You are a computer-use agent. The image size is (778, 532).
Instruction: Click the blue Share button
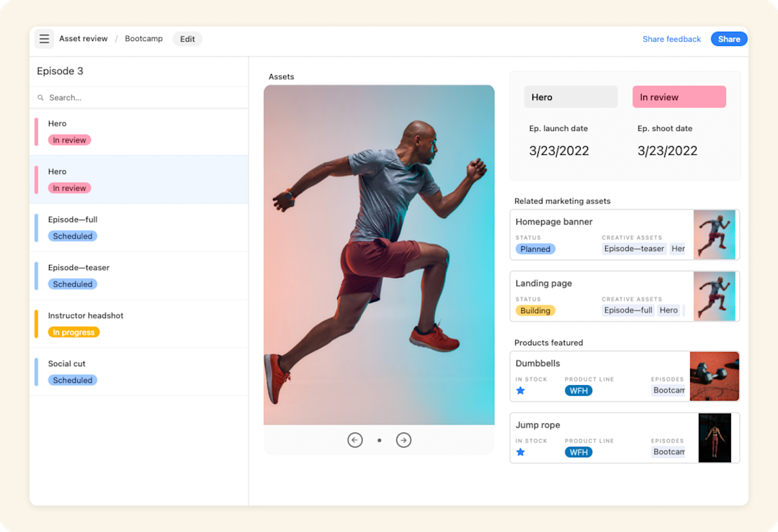(729, 39)
